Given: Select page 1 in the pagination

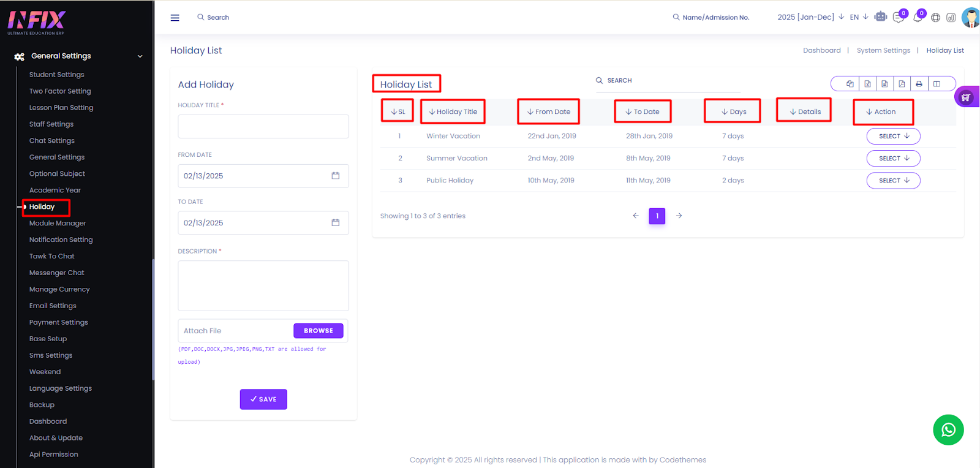Looking at the screenshot, I should point(657,216).
